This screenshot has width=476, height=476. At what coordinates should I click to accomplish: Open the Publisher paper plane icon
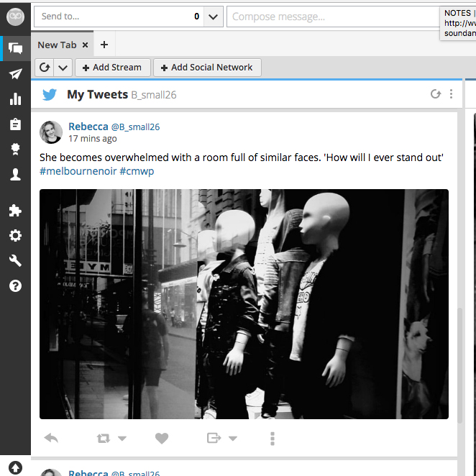point(15,74)
